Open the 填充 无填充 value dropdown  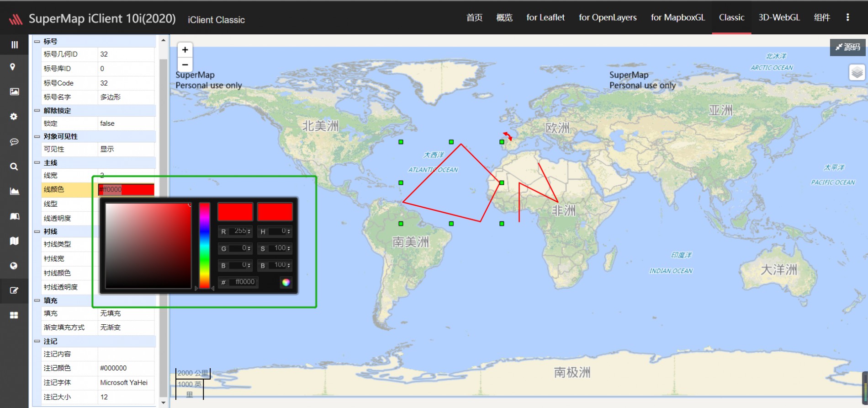[x=126, y=313]
